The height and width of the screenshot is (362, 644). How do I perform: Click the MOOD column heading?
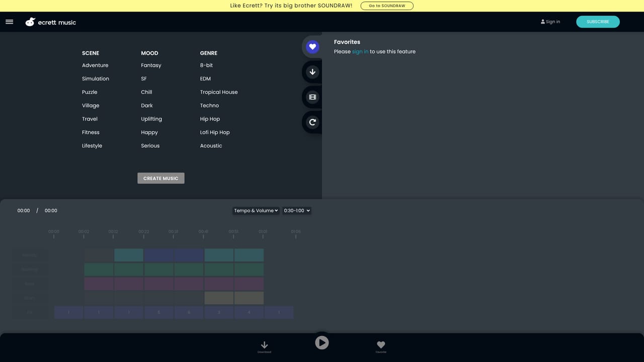149,53
